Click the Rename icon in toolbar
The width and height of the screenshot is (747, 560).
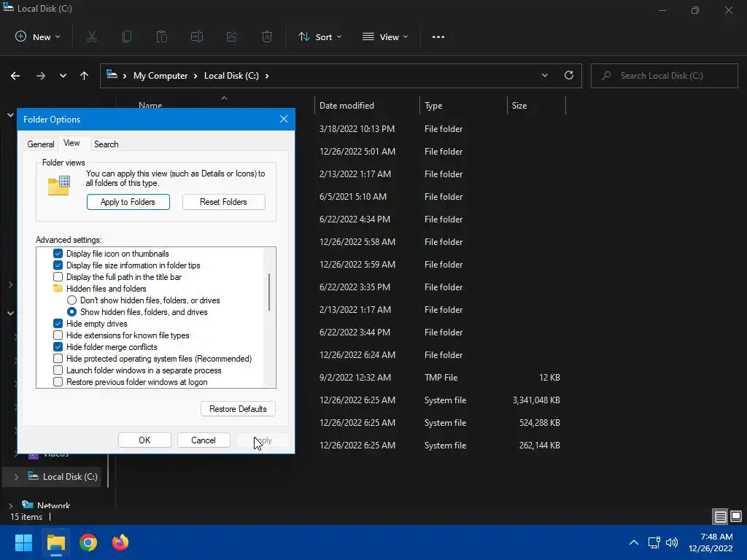(x=197, y=36)
